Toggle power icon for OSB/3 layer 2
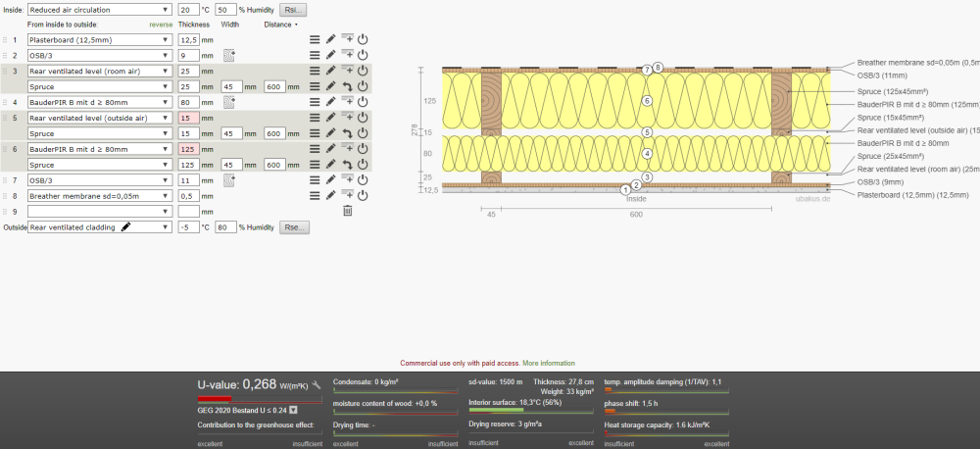 coord(363,55)
